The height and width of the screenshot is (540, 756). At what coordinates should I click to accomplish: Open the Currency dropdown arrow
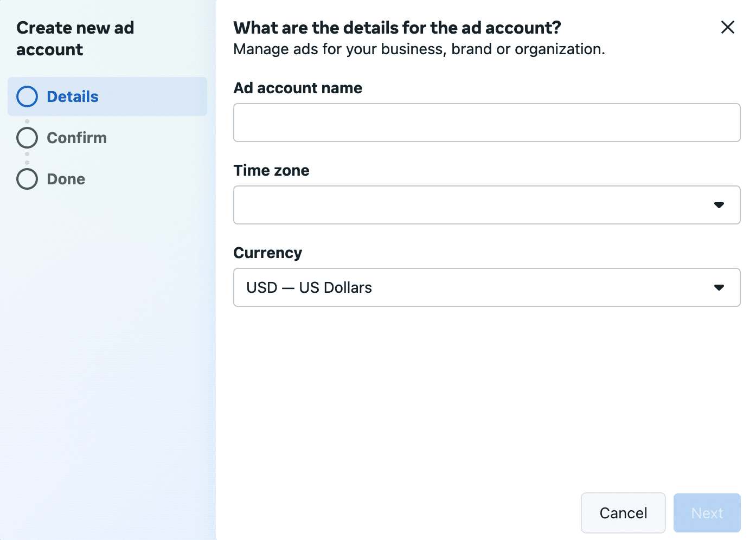[719, 287]
